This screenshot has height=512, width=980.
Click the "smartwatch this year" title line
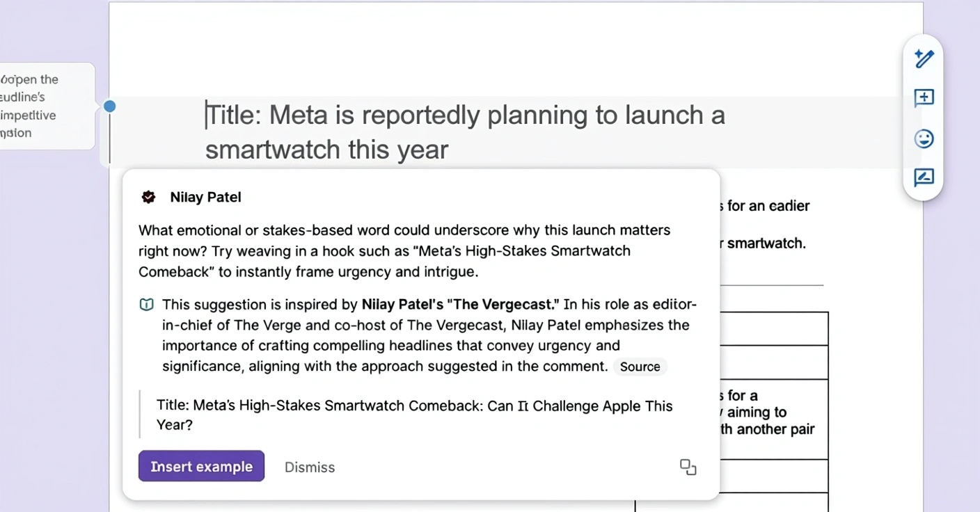326,150
